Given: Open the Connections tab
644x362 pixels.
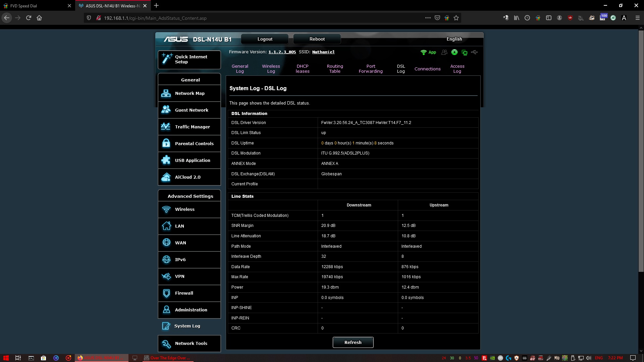Looking at the screenshot, I should tap(428, 69).
